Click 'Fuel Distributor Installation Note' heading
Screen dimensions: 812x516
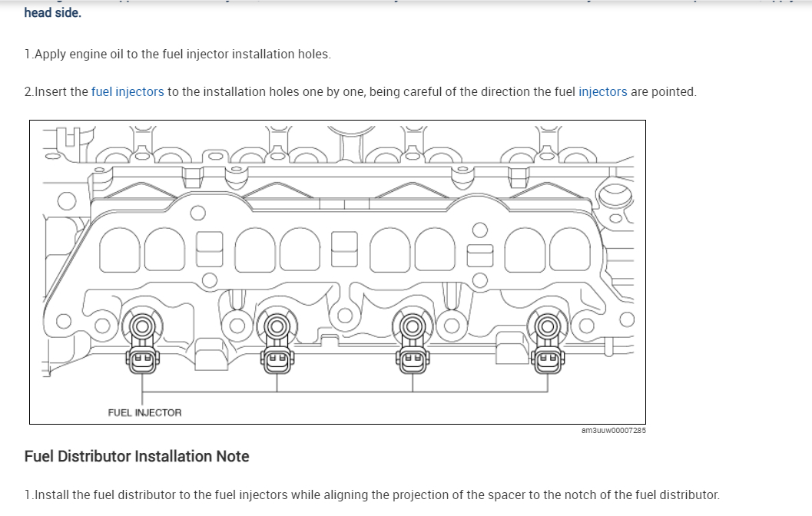coord(137,456)
